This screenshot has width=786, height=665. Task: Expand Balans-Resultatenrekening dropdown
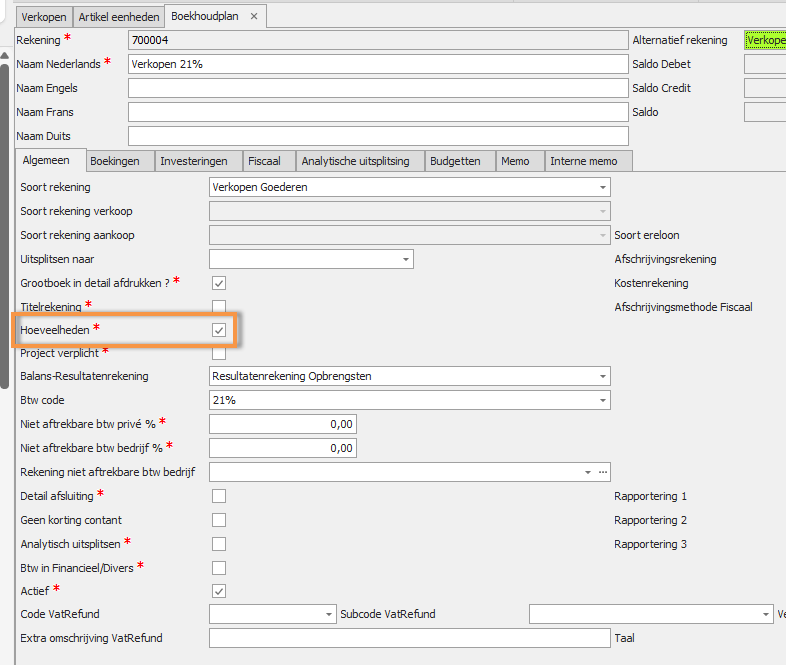click(602, 376)
